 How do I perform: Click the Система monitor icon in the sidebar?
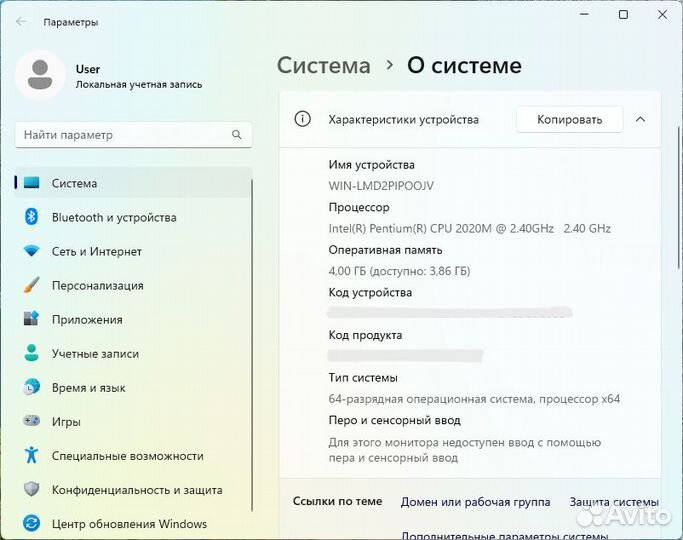click(31, 183)
